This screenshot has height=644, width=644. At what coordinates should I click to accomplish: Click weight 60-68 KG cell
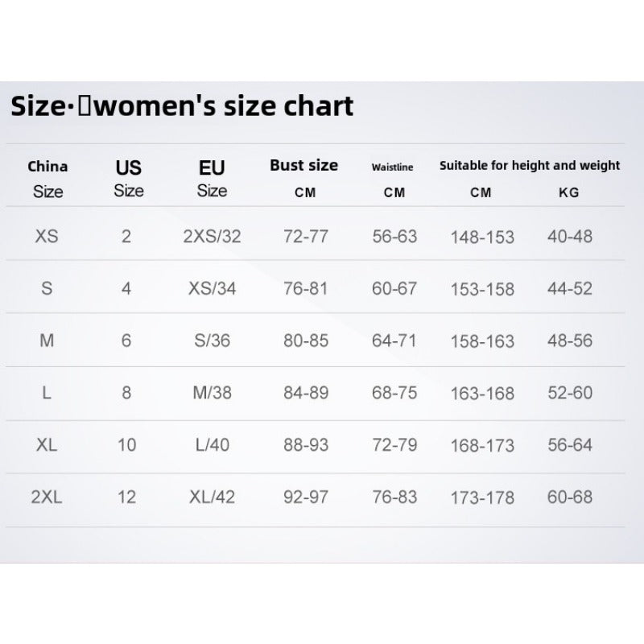[570, 497]
